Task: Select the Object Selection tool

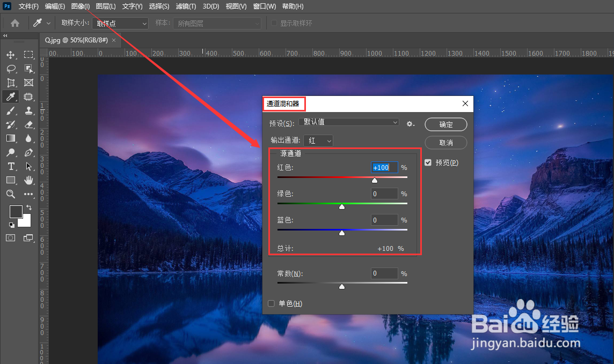Action: click(x=28, y=69)
